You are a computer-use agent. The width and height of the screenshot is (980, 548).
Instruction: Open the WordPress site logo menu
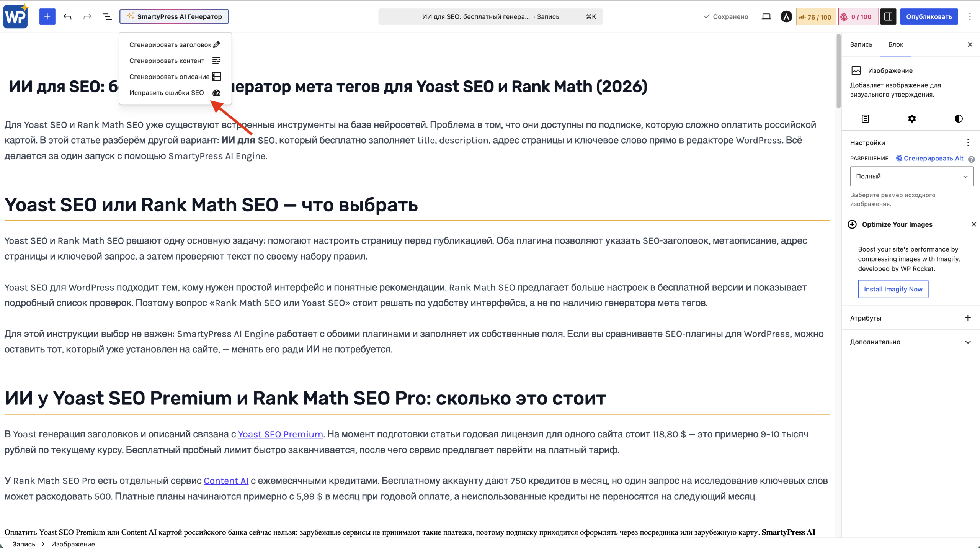(16, 16)
